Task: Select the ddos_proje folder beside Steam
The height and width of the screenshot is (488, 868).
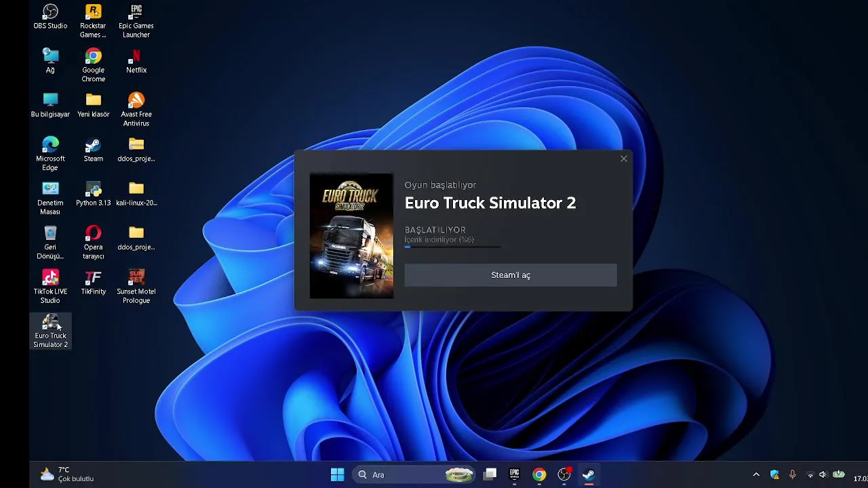Action: (136, 150)
